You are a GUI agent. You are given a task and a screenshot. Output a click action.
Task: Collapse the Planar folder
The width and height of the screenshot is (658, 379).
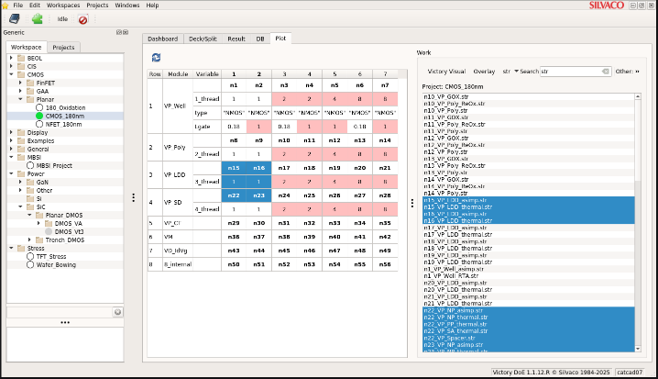[20, 99]
